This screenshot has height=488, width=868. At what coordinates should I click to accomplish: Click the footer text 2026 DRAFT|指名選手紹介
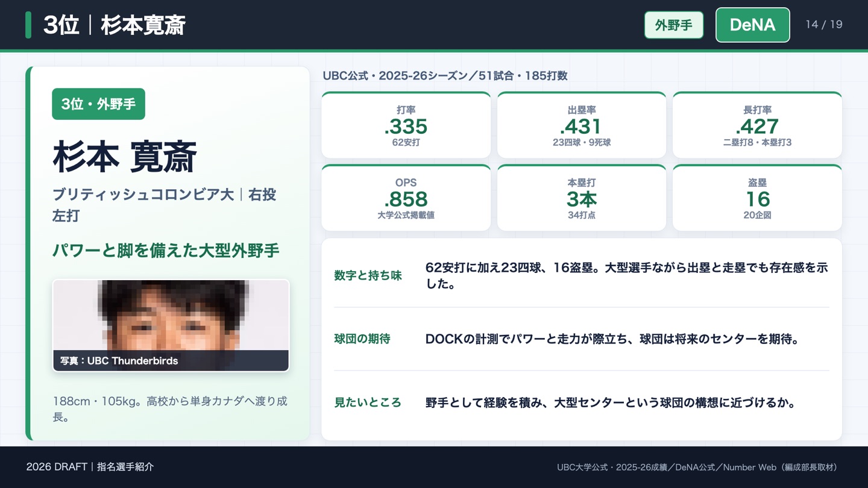[x=90, y=467]
